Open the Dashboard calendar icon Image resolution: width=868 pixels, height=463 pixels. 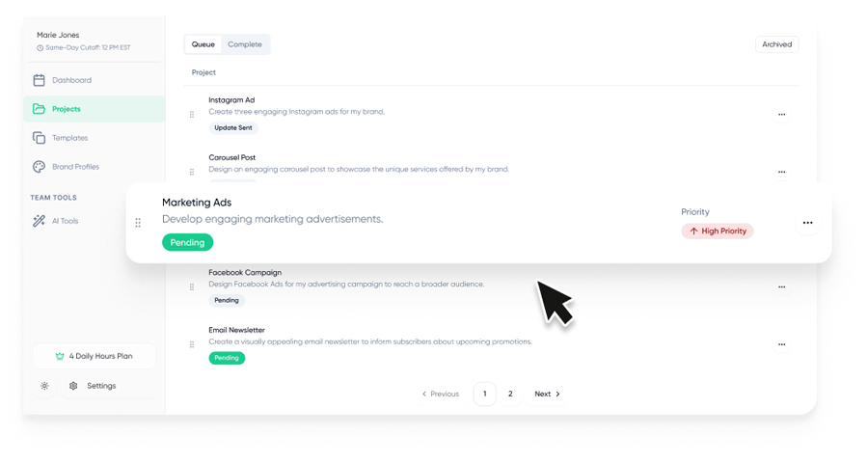pos(39,80)
